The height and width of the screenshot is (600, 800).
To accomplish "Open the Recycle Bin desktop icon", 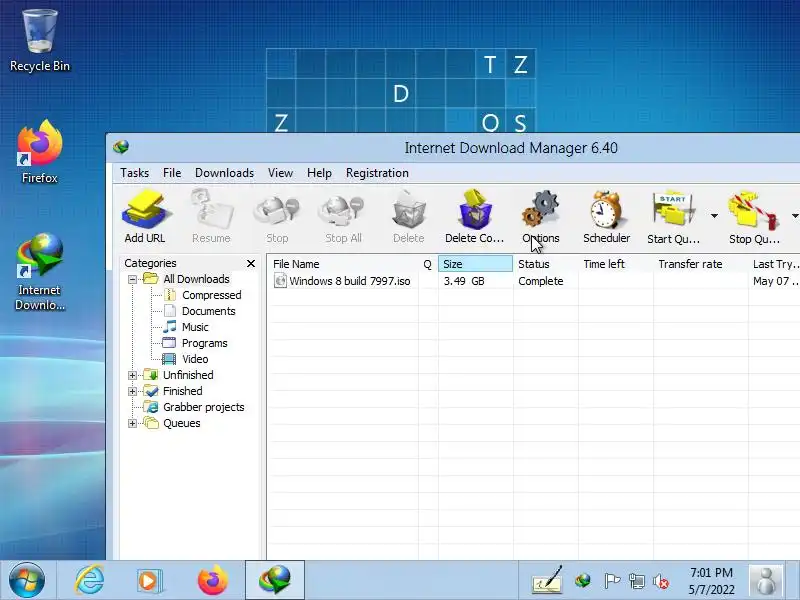I will coord(40,42).
